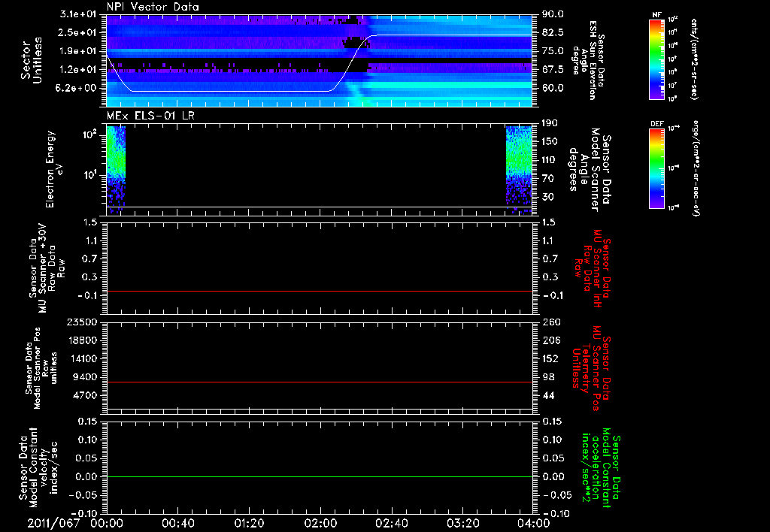Click the 01:20 time axis label
The image size is (770, 532).
point(249,523)
